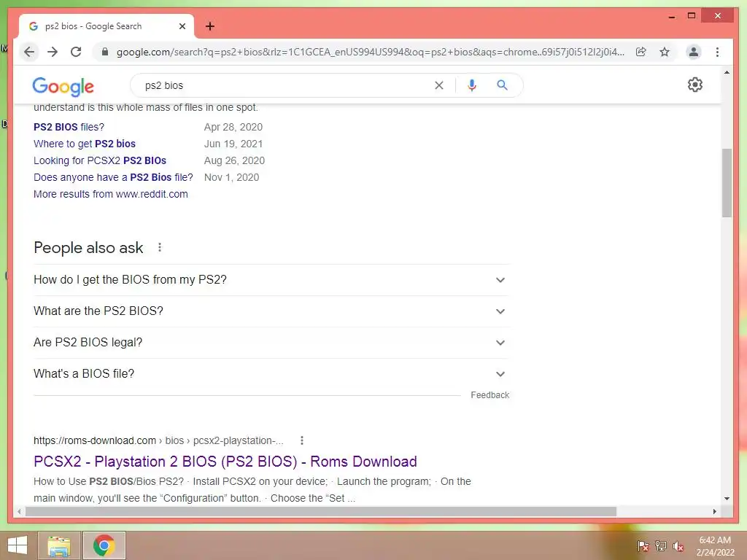Open the 'PS2 BIOS files?' reddit link
The width and height of the screenshot is (747, 560).
tap(69, 127)
